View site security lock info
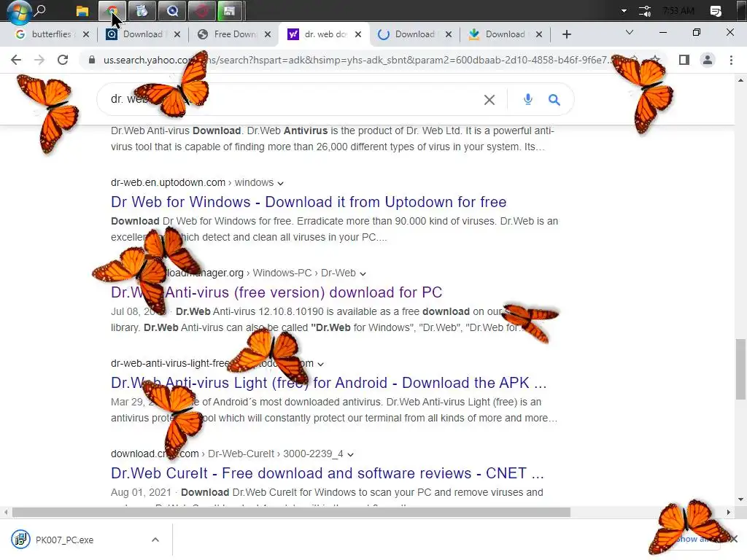This screenshot has width=747, height=560. pos(93,60)
